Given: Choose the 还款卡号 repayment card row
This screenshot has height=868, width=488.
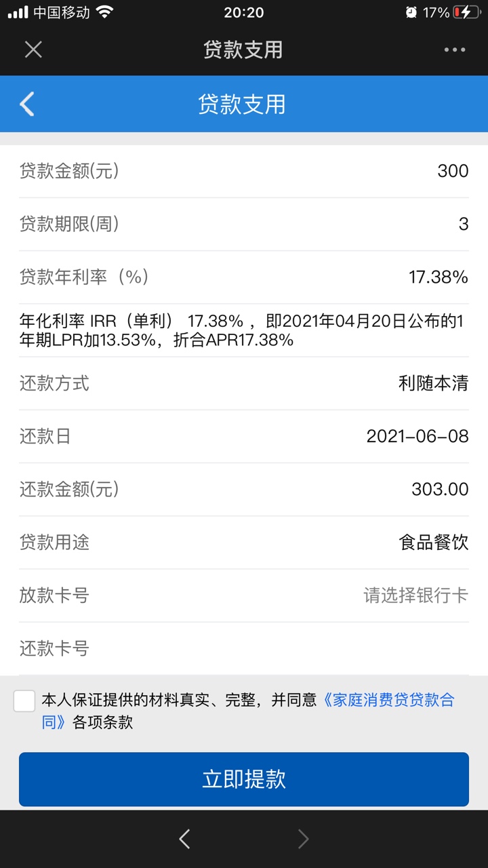Looking at the screenshot, I should click(244, 648).
